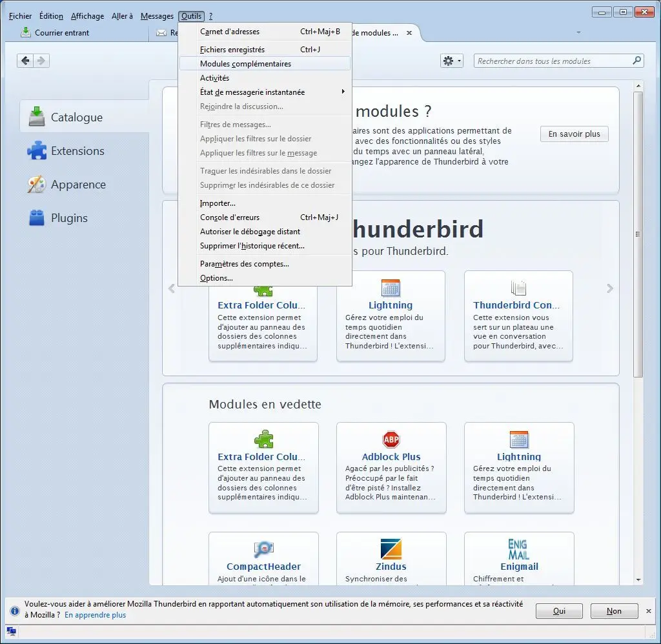Dismiss the telemetry notification bar
661x644 pixels.
click(648, 610)
